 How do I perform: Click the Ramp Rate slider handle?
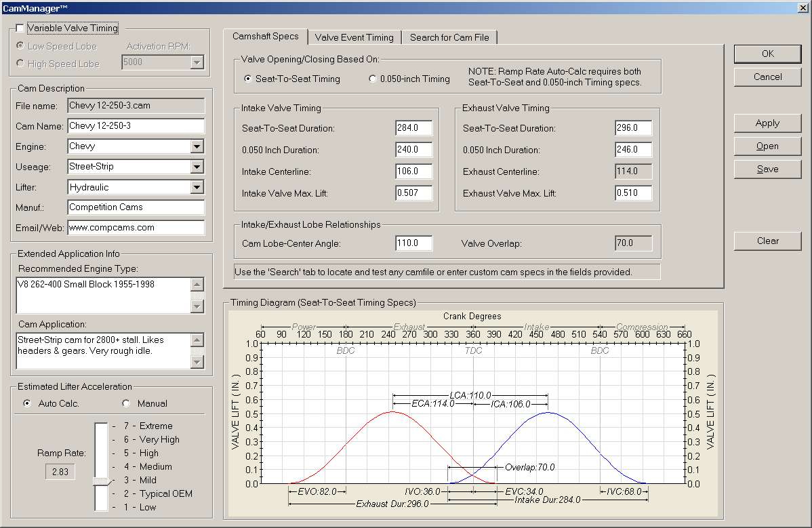pyautogui.click(x=100, y=481)
